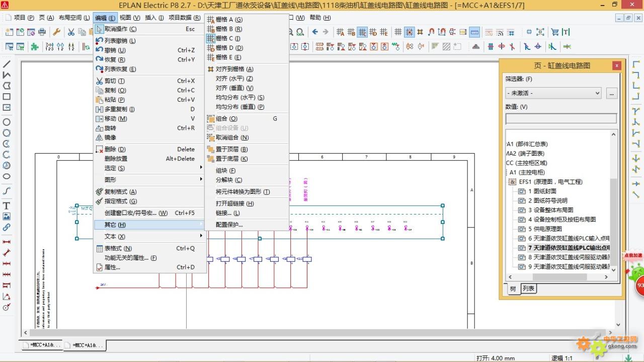Toggle the grid display toolbar button
The height and width of the screenshot is (362, 644).
(398, 32)
